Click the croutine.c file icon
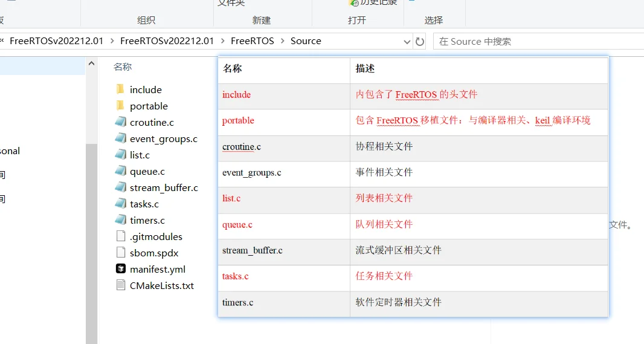The height and width of the screenshot is (344, 644). point(120,122)
